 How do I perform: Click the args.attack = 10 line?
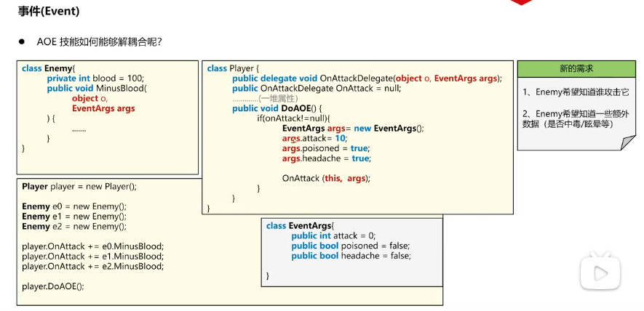[x=314, y=138]
